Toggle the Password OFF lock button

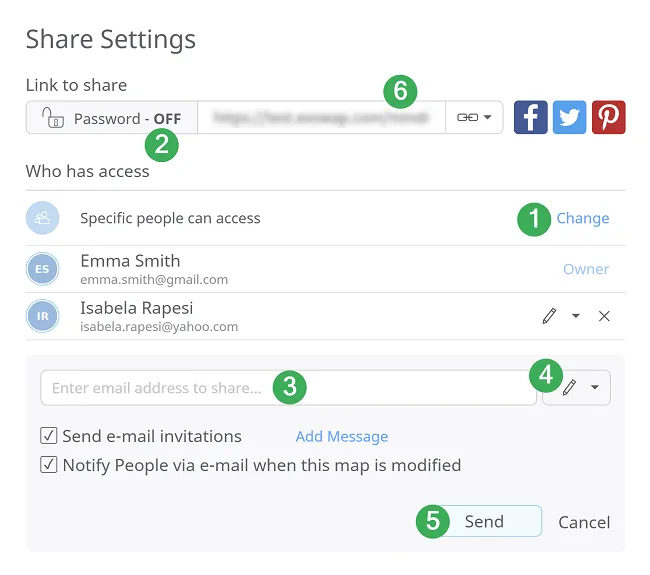[x=111, y=118]
